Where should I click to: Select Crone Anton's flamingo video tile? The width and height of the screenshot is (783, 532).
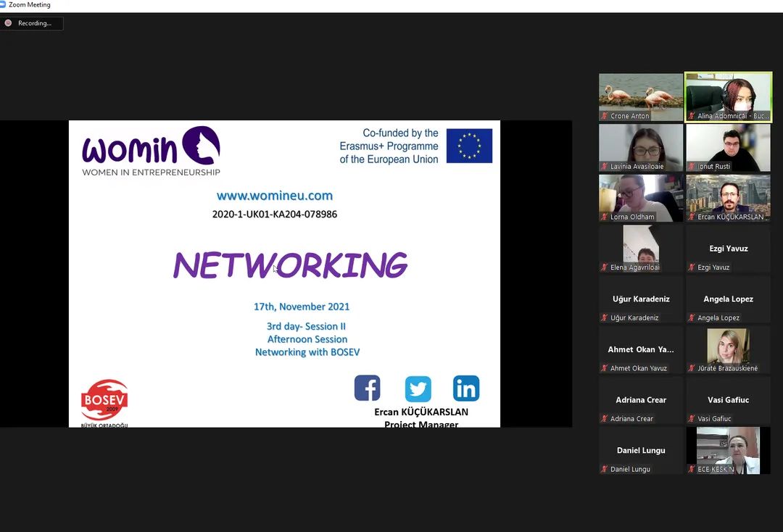pos(641,97)
